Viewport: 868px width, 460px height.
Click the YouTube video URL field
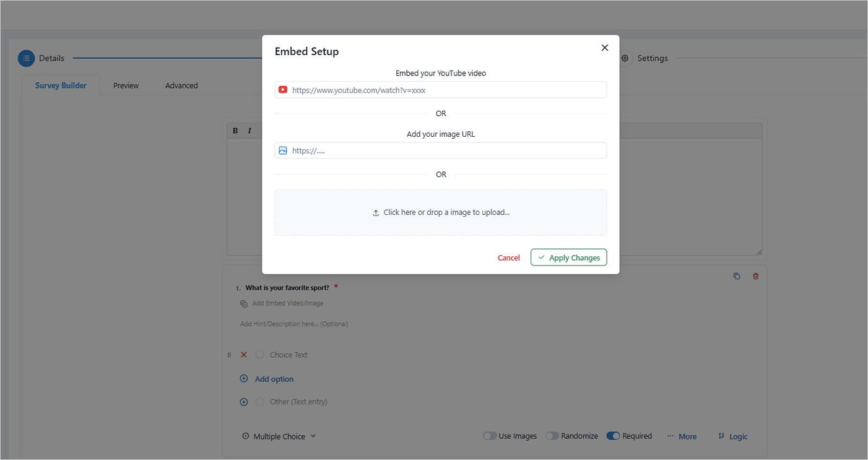441,90
